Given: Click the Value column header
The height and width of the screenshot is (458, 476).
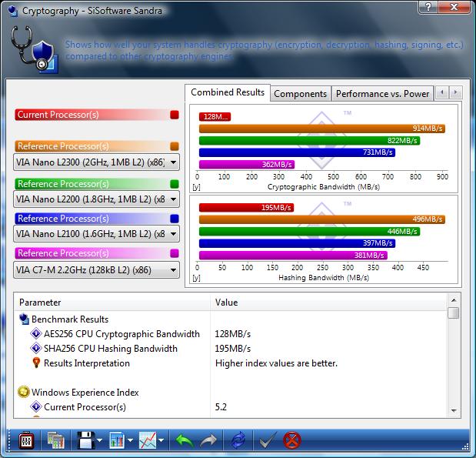Looking at the screenshot, I should point(329,303).
